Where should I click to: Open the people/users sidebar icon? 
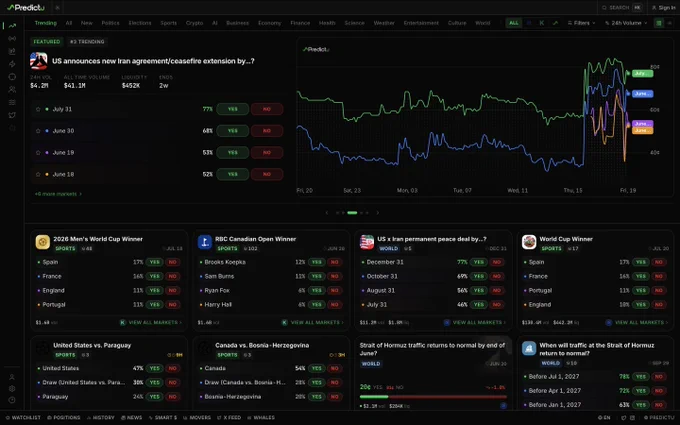(12, 89)
